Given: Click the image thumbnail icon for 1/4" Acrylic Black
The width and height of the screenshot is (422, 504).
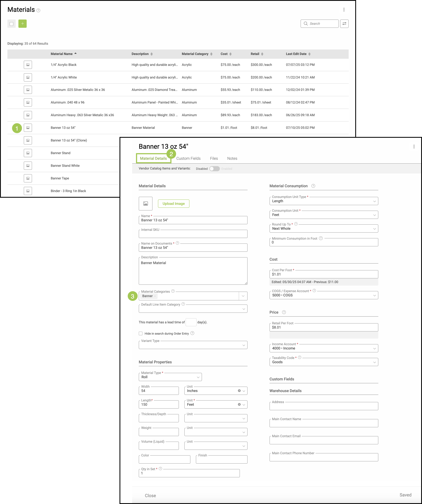Looking at the screenshot, I should point(28,65).
